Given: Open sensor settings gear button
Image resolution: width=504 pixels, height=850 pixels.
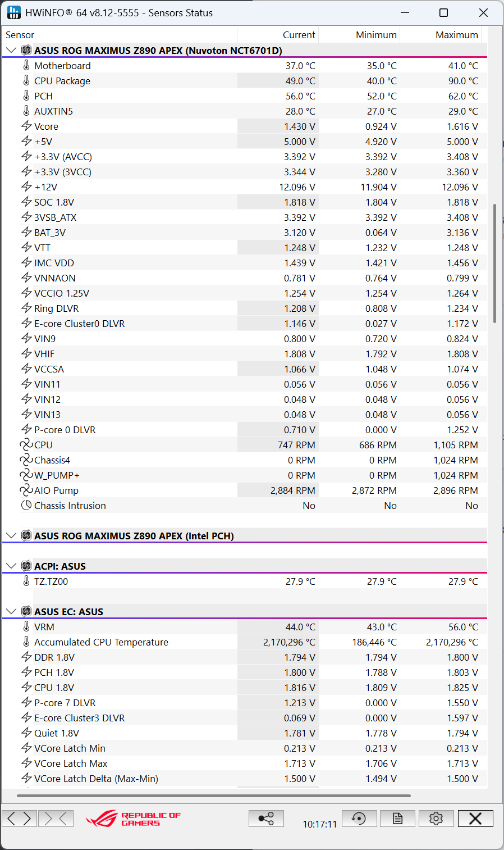Looking at the screenshot, I should (x=436, y=819).
